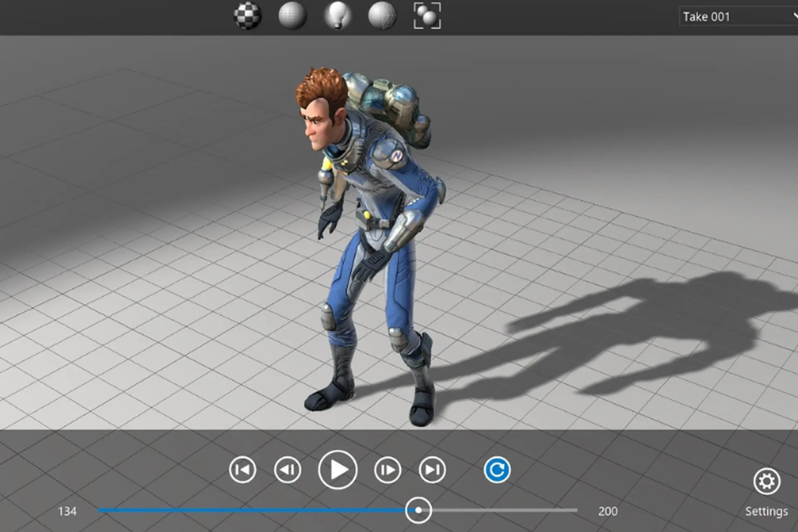Viewport: 798px width, 532px height.
Task: Jump to the first frame
Action: [x=243, y=470]
